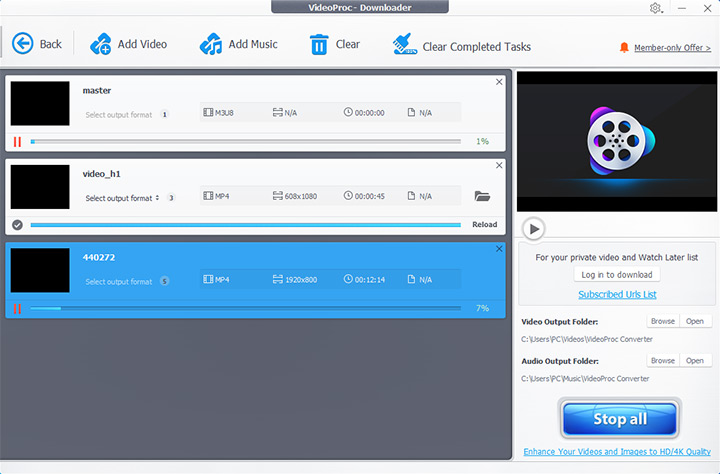720x474 pixels.
Task: Browse for Video Output Folder
Action: point(663,321)
